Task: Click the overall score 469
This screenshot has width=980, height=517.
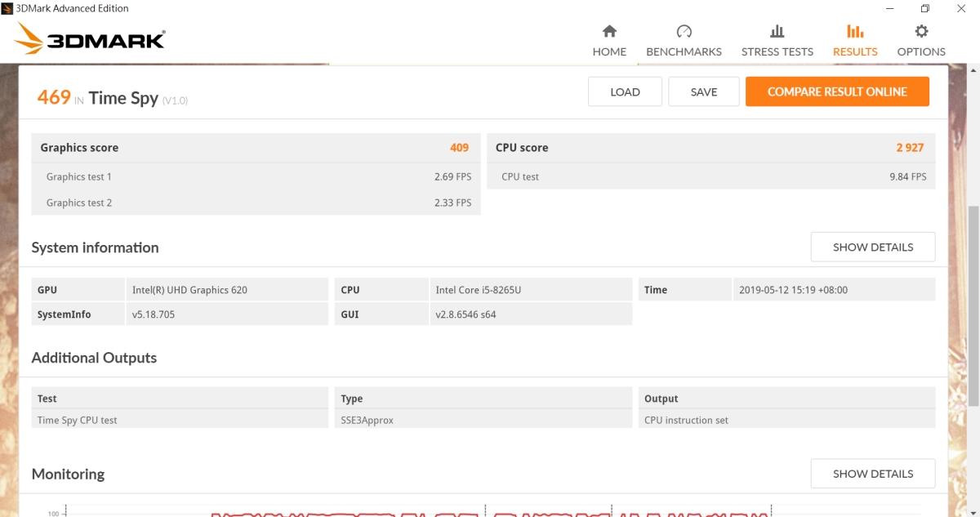Action: [x=54, y=97]
